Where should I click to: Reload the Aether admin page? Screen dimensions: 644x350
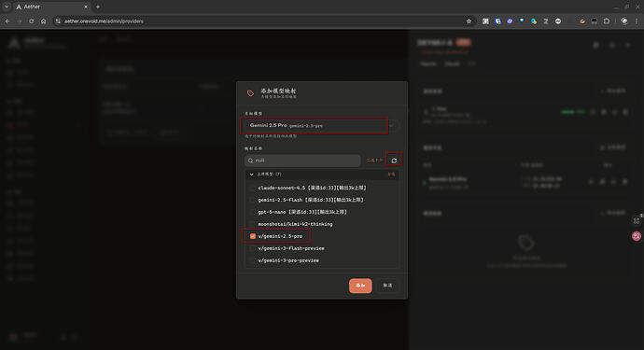tap(31, 21)
